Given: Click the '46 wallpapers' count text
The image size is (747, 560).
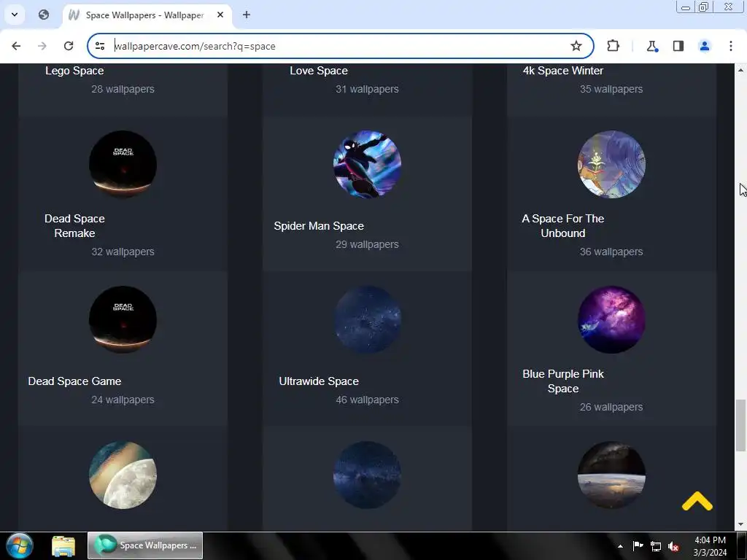Looking at the screenshot, I should [368, 400].
